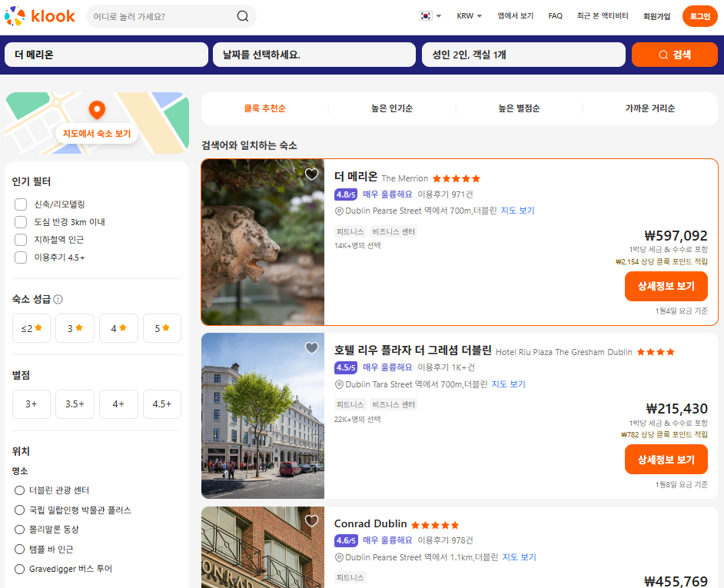This screenshot has width=724, height=588.
Task: Favorite Conrad Dublin with heart icon
Action: pyautogui.click(x=312, y=520)
